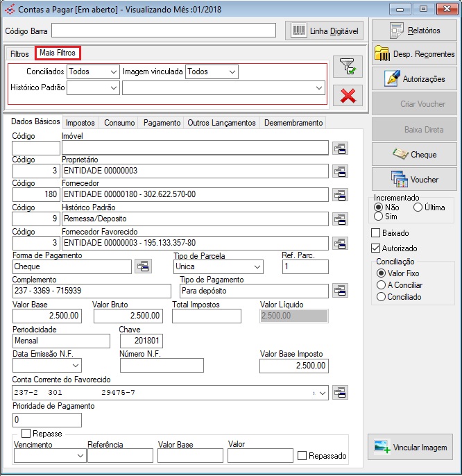Click the red X clear filter icon

click(x=348, y=96)
